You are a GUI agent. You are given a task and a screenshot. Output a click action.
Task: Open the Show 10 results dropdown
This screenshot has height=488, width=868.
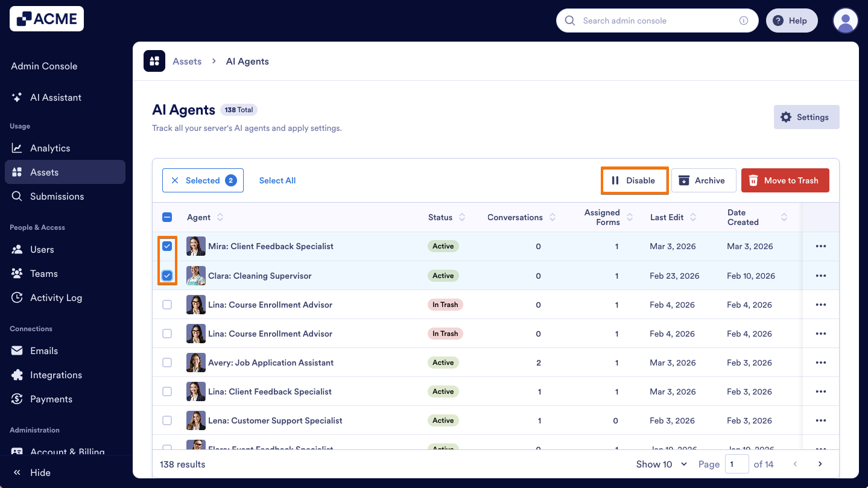click(662, 464)
